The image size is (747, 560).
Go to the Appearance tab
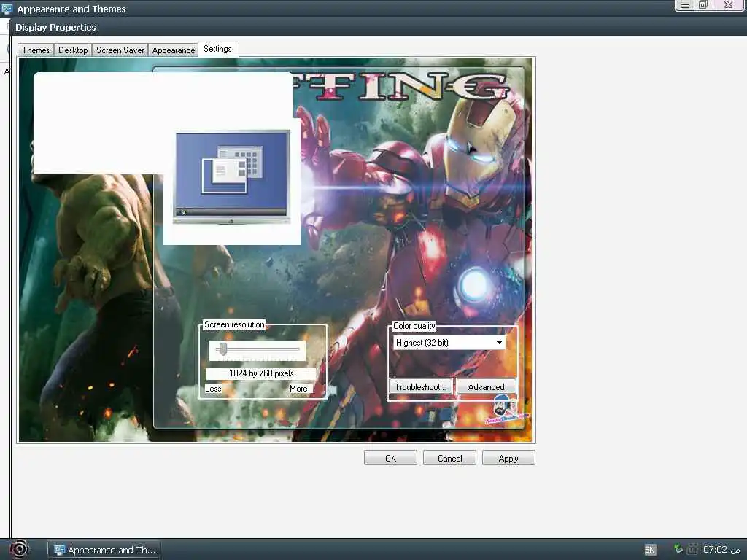coord(174,50)
